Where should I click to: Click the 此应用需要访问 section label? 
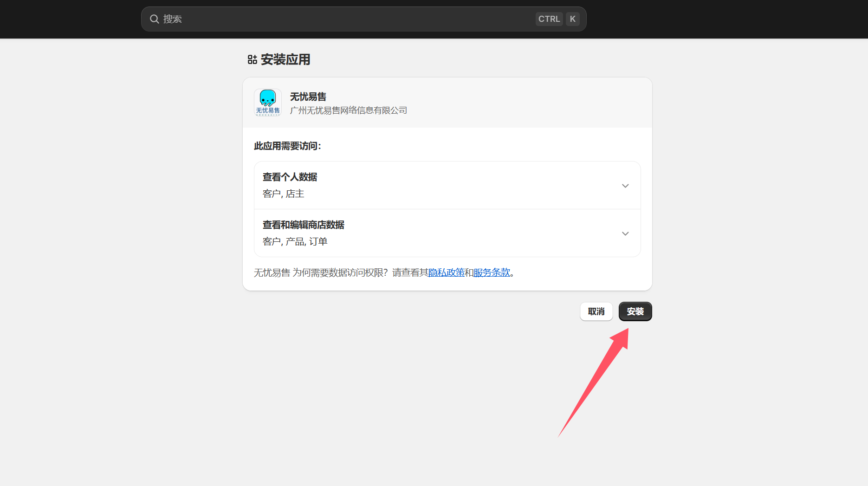click(287, 146)
